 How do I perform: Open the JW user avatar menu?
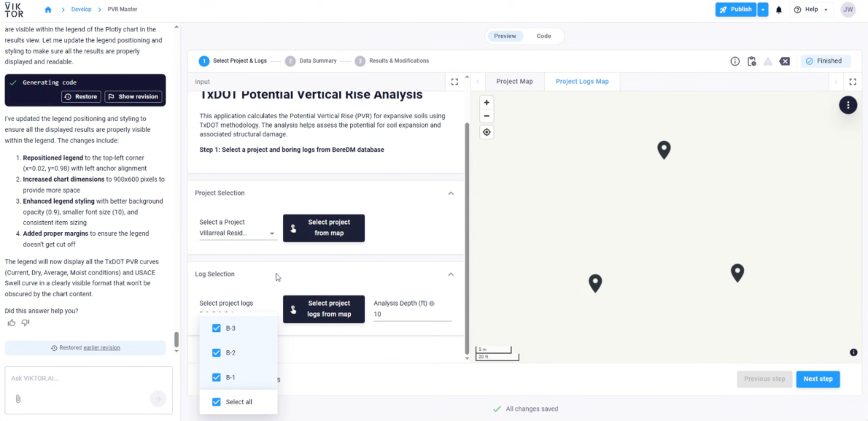pyautogui.click(x=848, y=9)
